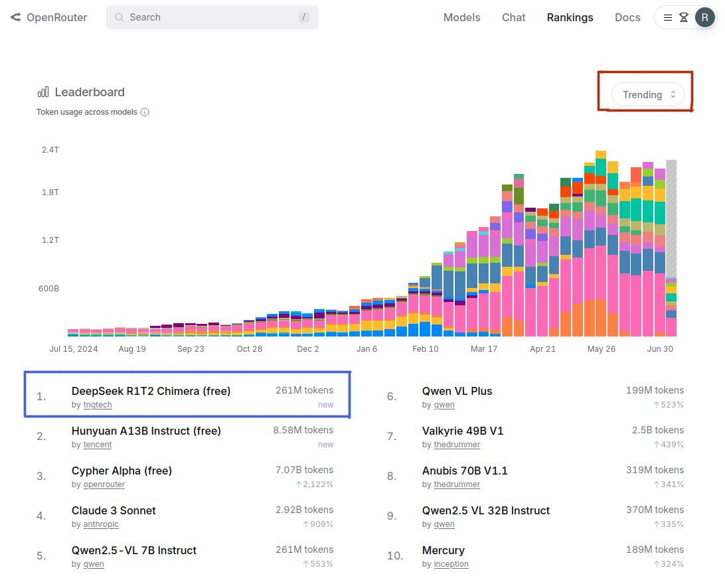The height and width of the screenshot is (588, 725).
Task: Open the user avatar R
Action: click(704, 17)
